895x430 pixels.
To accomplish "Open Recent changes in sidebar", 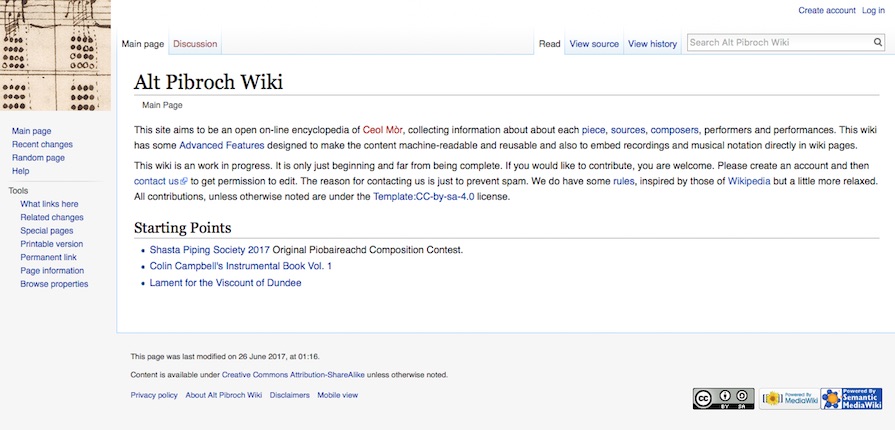I will [42, 144].
